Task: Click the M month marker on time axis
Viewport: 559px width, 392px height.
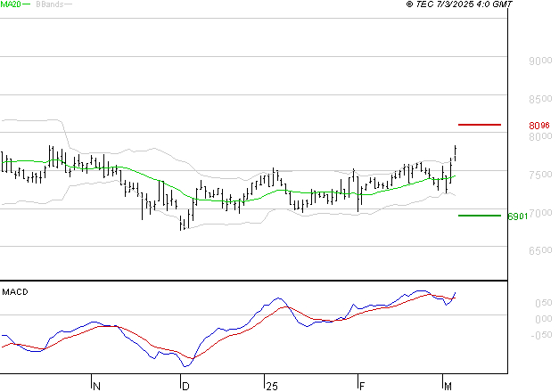Action: pos(448,387)
